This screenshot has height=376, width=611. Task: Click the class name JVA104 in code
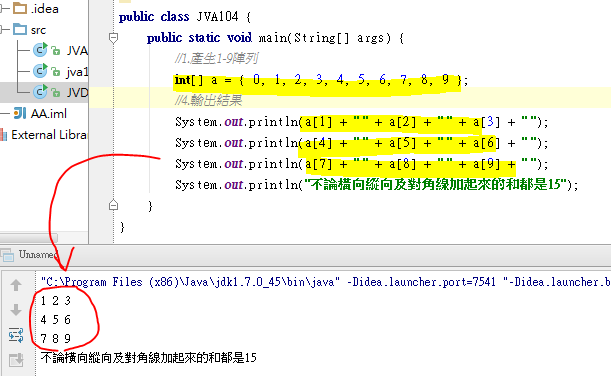pos(217,17)
